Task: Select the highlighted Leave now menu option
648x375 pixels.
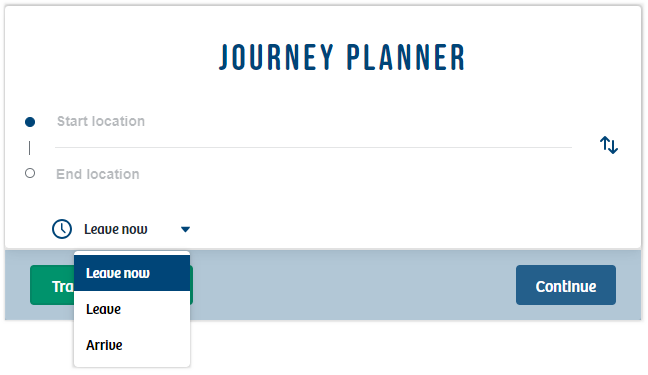Action: pyautogui.click(x=132, y=273)
